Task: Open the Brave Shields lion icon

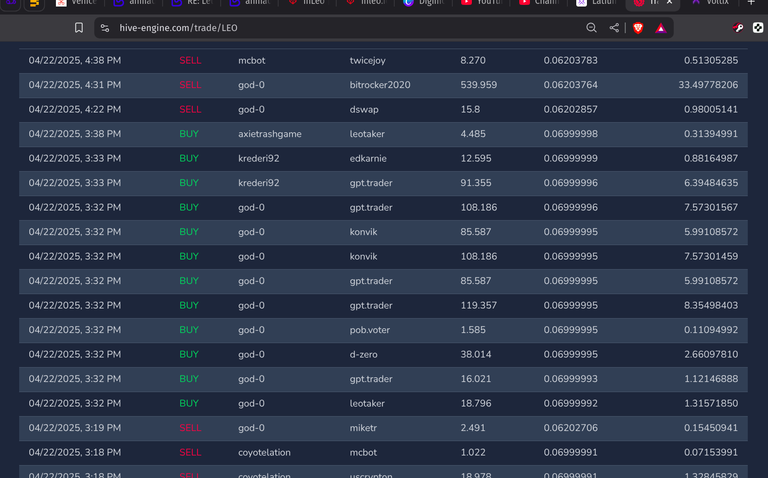Action: coord(638,28)
